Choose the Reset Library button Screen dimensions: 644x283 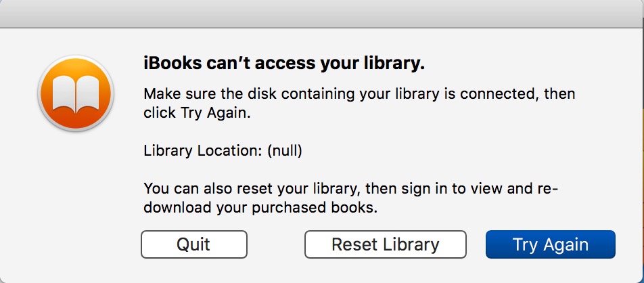(x=386, y=244)
